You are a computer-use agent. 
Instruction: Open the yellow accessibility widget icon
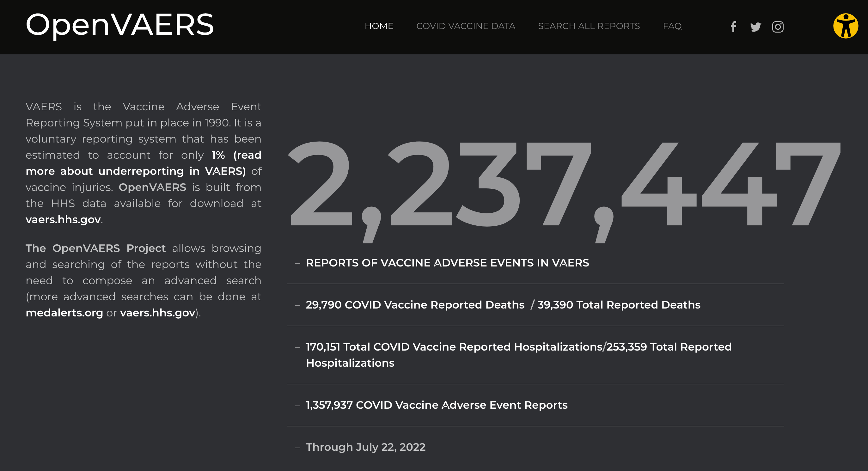click(846, 26)
